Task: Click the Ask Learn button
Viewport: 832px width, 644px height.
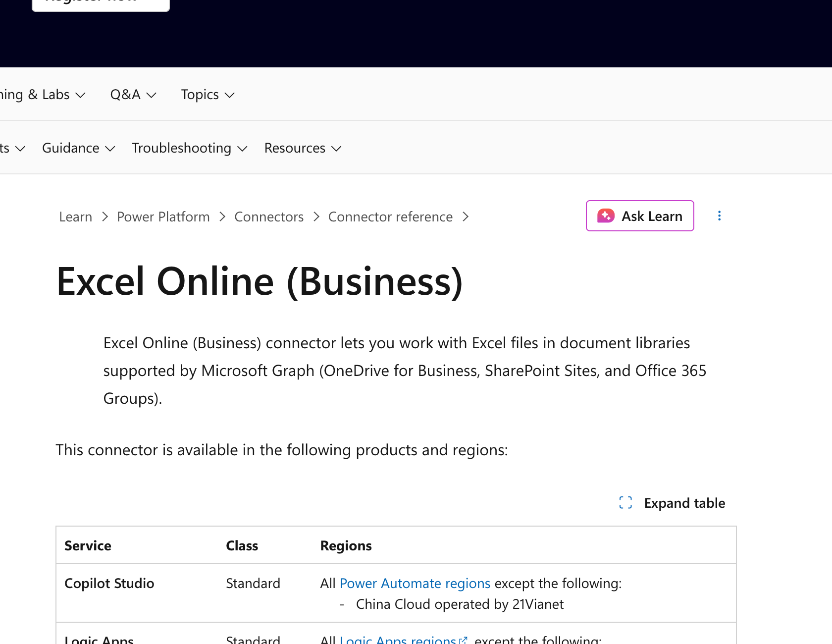Action: pyautogui.click(x=640, y=216)
